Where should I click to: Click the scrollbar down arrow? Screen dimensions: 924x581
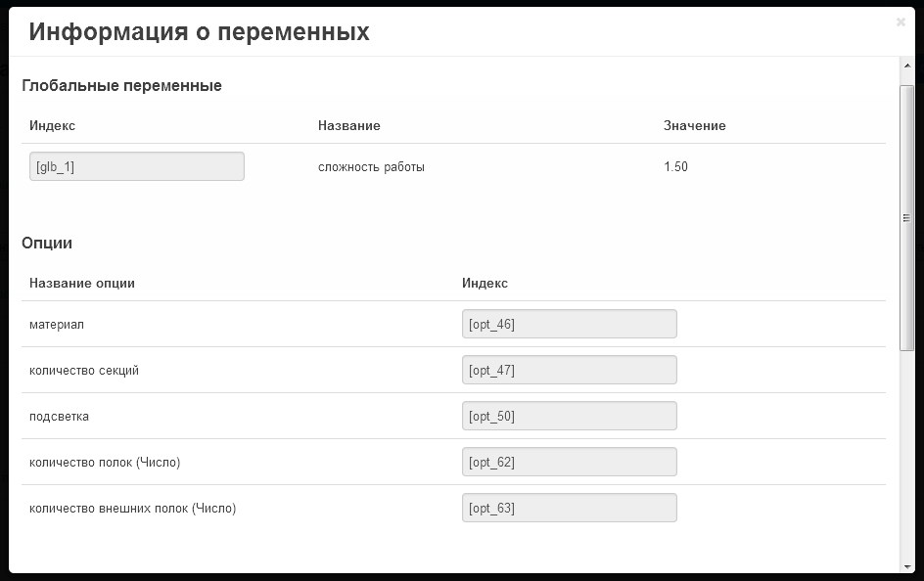point(907,567)
